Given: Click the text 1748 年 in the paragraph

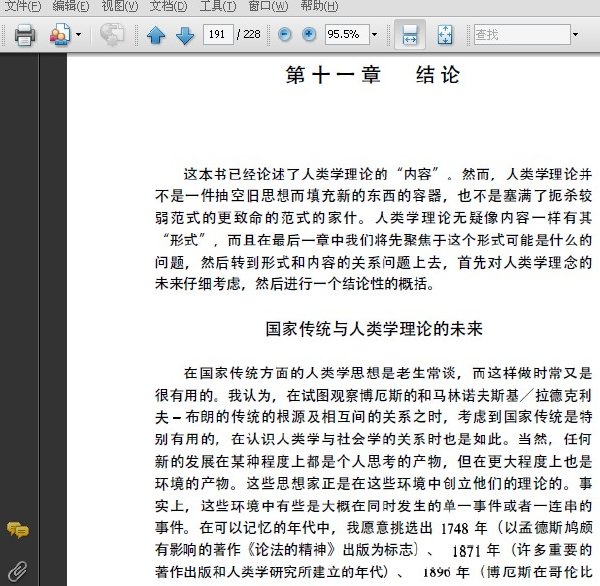Looking at the screenshot, I should click(464, 528).
